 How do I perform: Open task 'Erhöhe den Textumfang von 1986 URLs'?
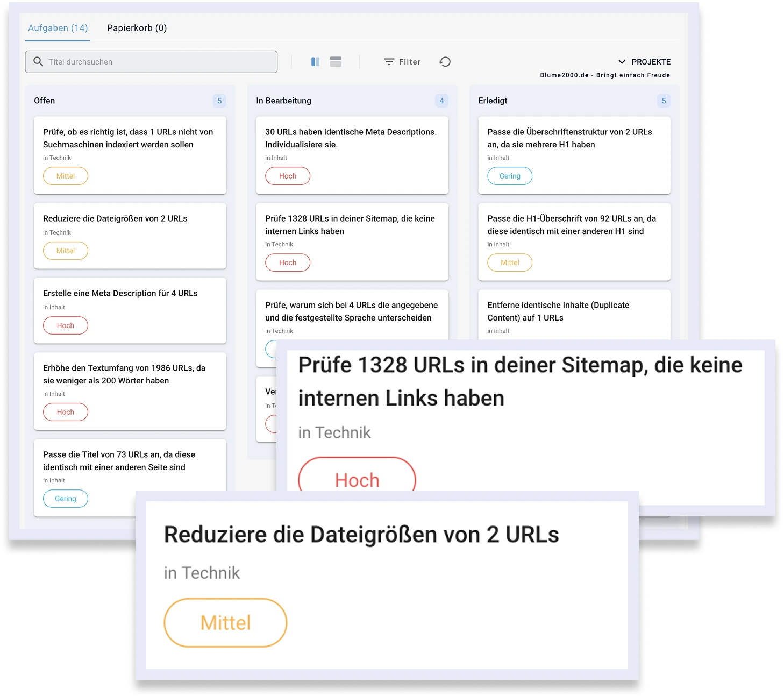click(x=124, y=374)
